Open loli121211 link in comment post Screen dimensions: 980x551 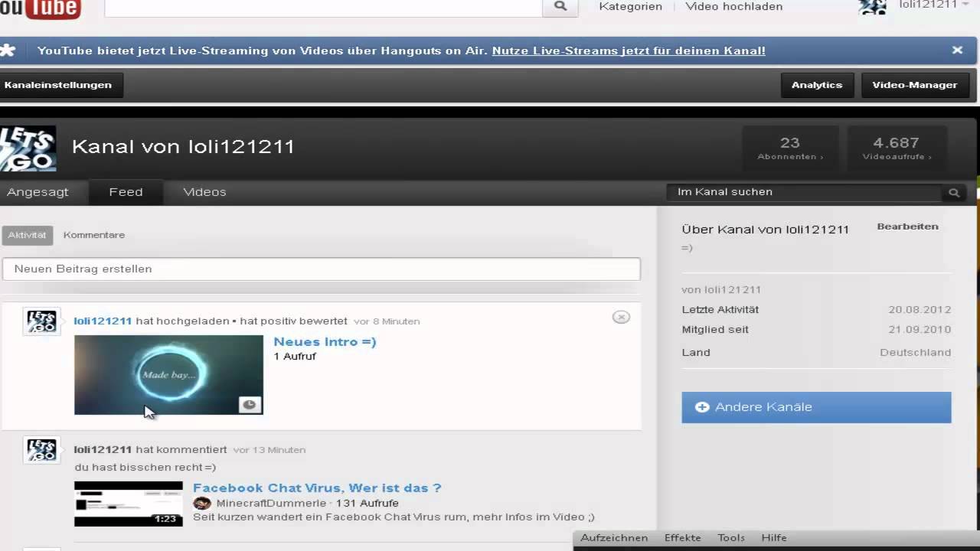[x=103, y=450]
